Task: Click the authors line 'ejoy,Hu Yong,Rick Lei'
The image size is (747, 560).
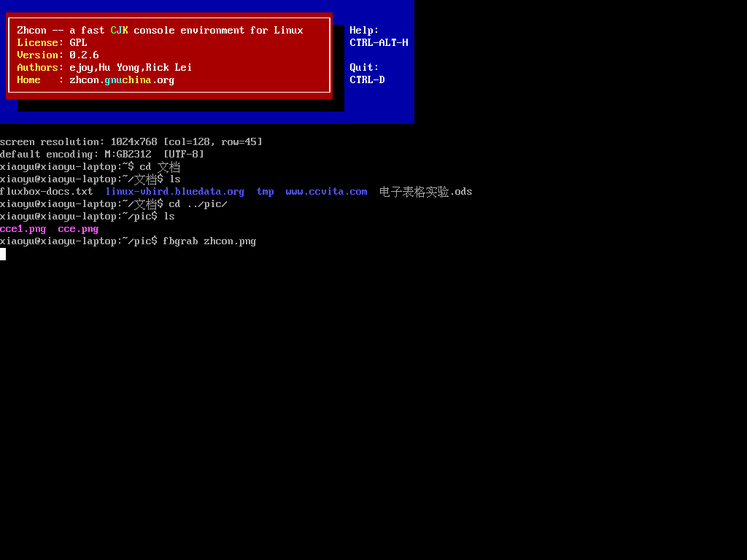Action: 131,68
